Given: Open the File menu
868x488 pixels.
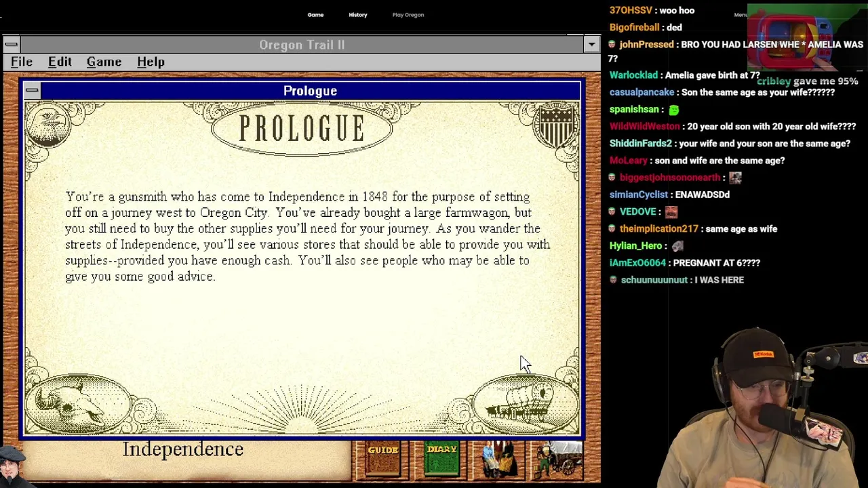Looking at the screenshot, I should click(x=22, y=62).
